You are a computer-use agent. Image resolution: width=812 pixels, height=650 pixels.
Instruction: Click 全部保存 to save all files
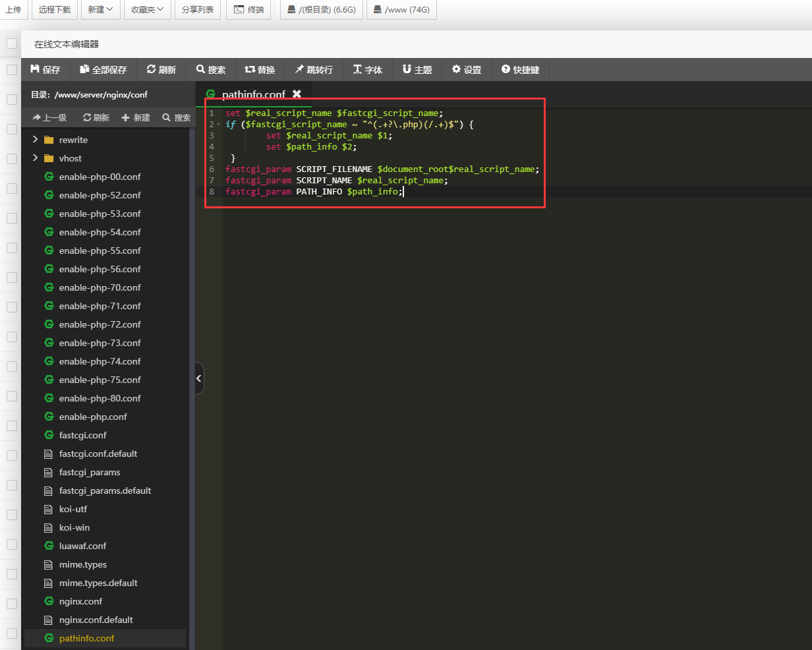(103, 70)
